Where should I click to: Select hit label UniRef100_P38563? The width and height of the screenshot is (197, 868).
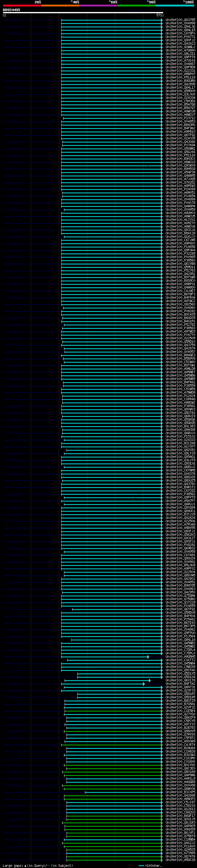pyautogui.click(x=180, y=328)
